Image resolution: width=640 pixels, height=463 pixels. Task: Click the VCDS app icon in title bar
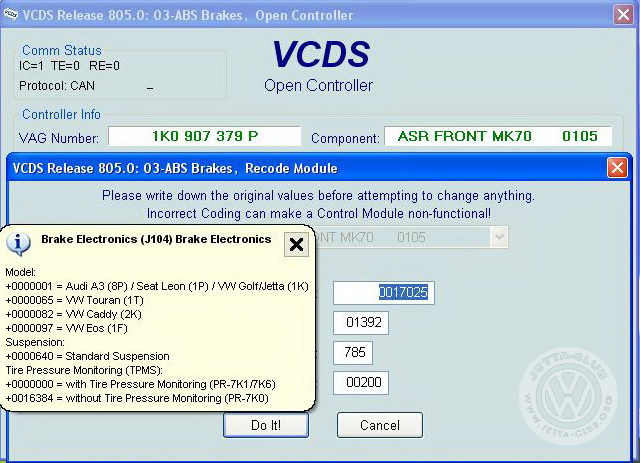(11, 14)
